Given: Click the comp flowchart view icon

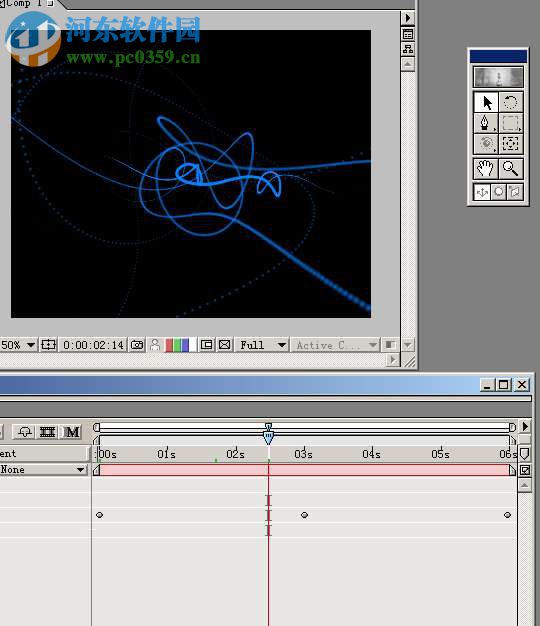Looking at the screenshot, I should point(407,49).
